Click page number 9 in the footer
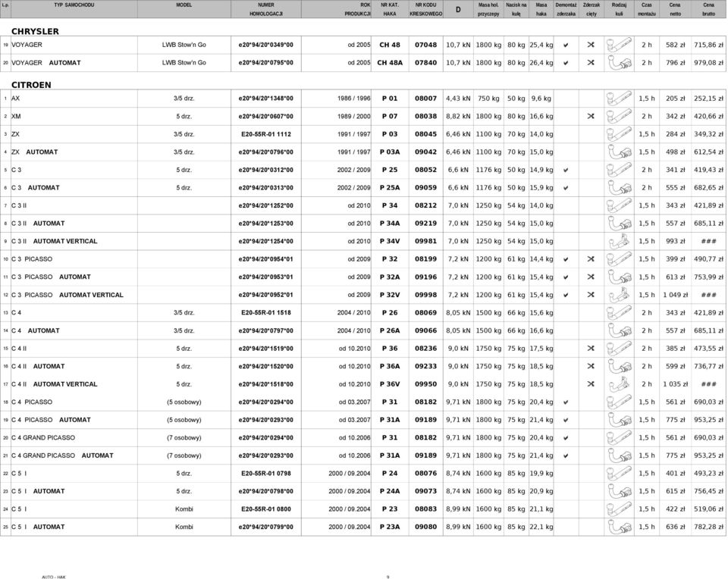Image resolution: width=728 pixels, height=579 pixels. coord(388,577)
